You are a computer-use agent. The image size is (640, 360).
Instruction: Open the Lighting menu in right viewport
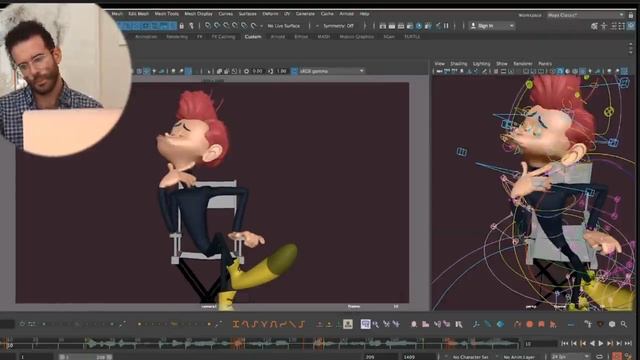click(x=481, y=64)
